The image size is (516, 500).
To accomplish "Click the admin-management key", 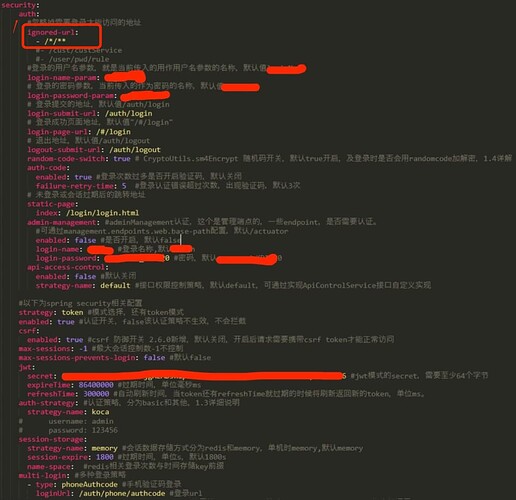I will click(x=61, y=222).
